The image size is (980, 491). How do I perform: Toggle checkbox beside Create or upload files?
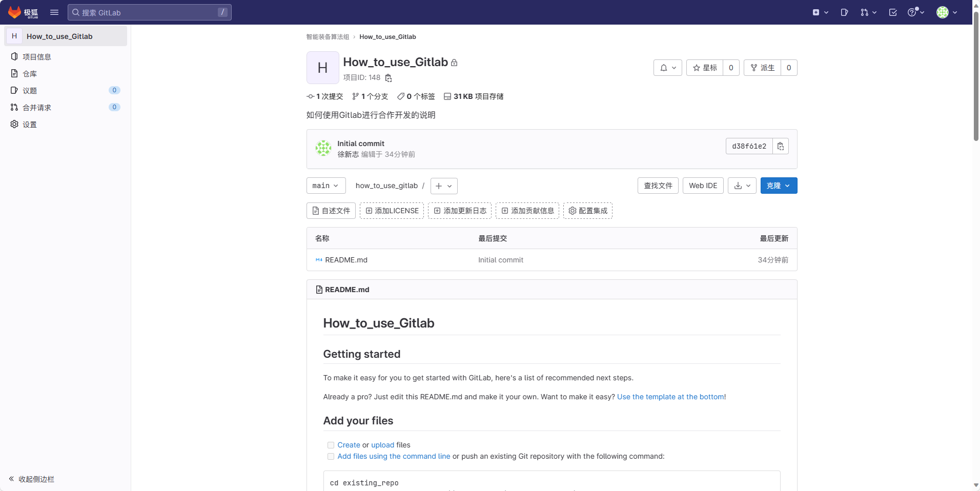click(331, 445)
